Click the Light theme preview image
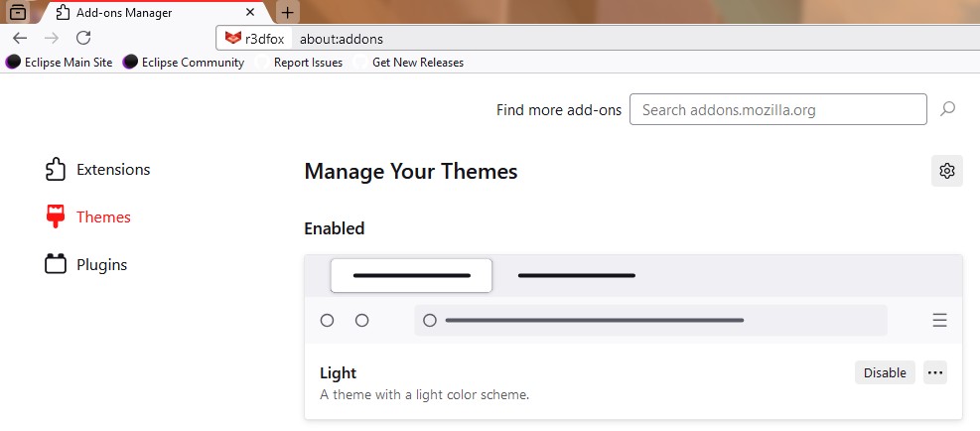 tap(632, 299)
